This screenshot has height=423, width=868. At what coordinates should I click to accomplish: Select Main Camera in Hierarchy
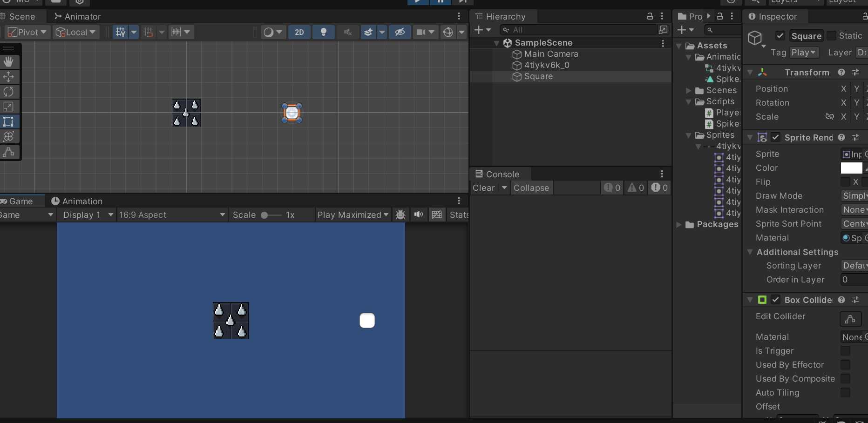pyautogui.click(x=551, y=54)
